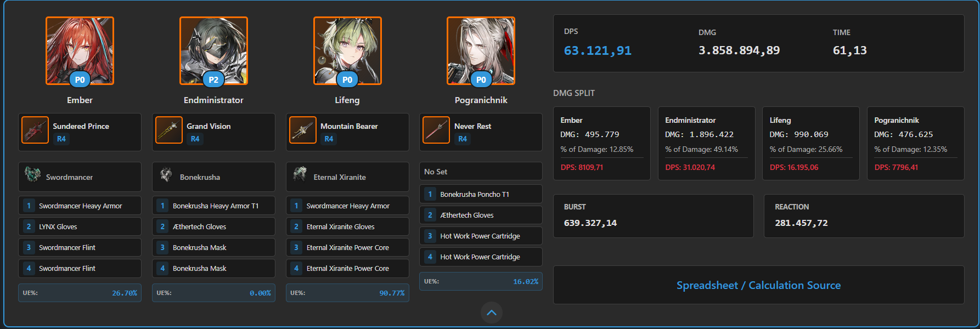Click Endministrator's UE% bar showing 0.00%
This screenshot has height=329, width=980.
[213, 293]
